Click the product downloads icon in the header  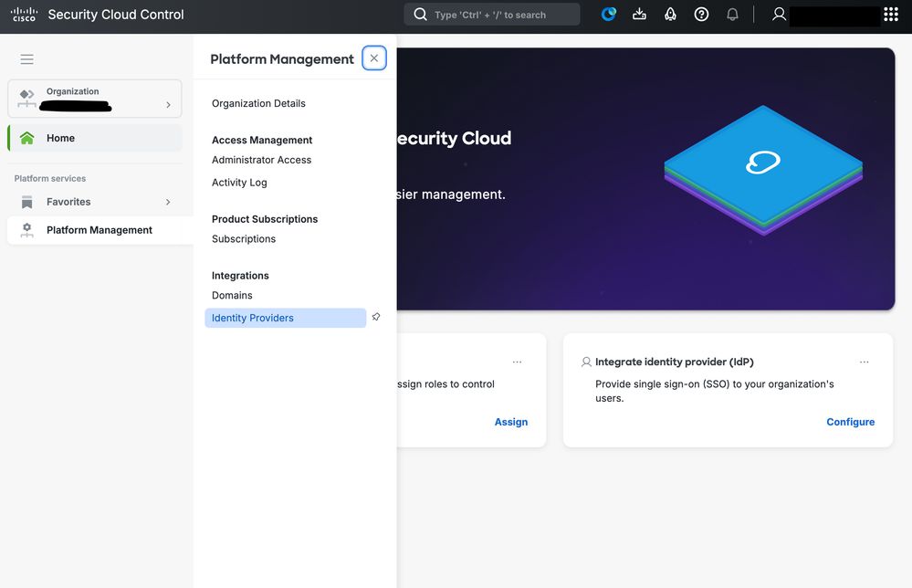639,15
